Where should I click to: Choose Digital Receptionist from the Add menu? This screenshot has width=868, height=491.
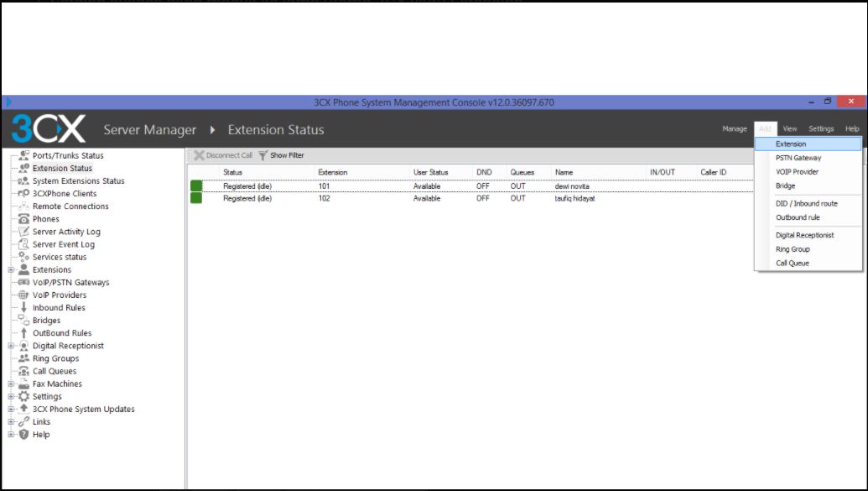click(808, 235)
